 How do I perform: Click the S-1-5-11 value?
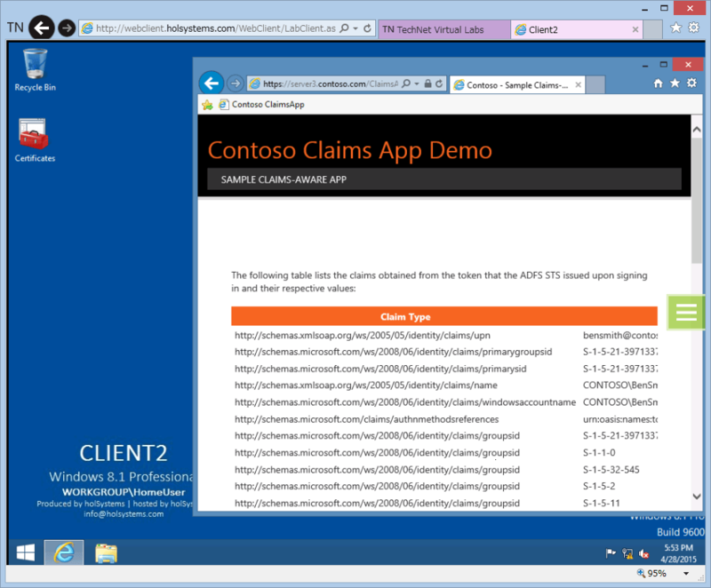coord(602,503)
